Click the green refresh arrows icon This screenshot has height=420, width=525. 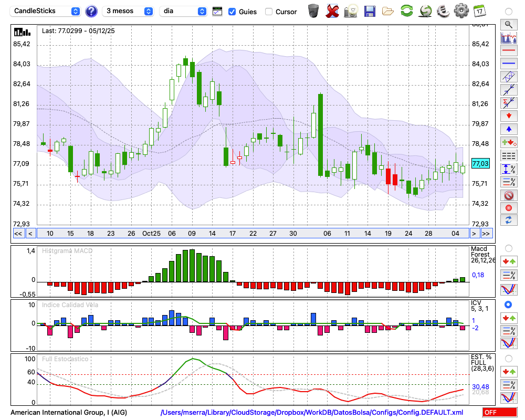[406, 10]
